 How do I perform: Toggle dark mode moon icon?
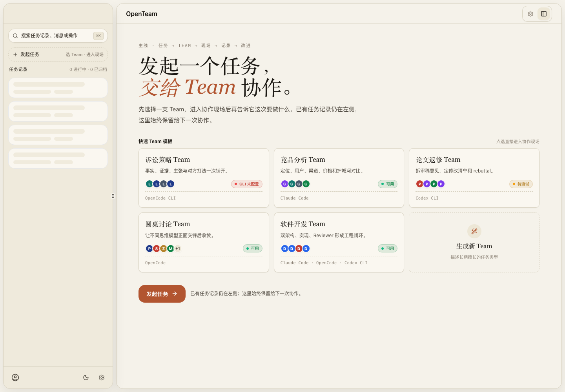pyautogui.click(x=86, y=377)
